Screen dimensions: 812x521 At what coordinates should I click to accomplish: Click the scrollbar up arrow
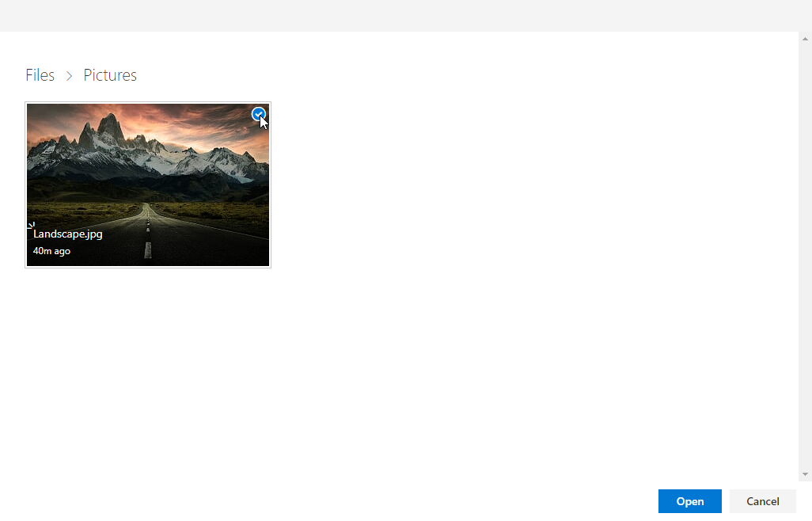[805, 39]
